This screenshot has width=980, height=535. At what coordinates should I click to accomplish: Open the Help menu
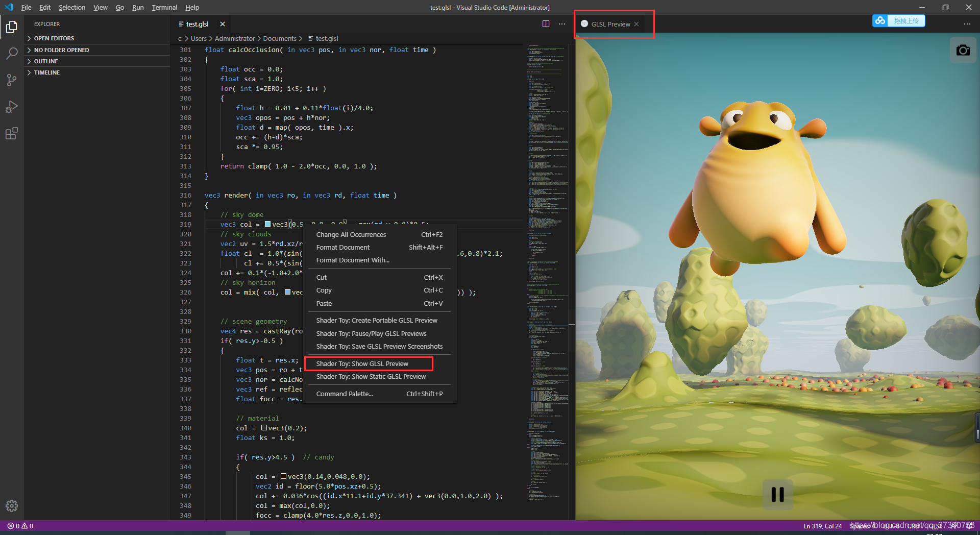point(192,7)
